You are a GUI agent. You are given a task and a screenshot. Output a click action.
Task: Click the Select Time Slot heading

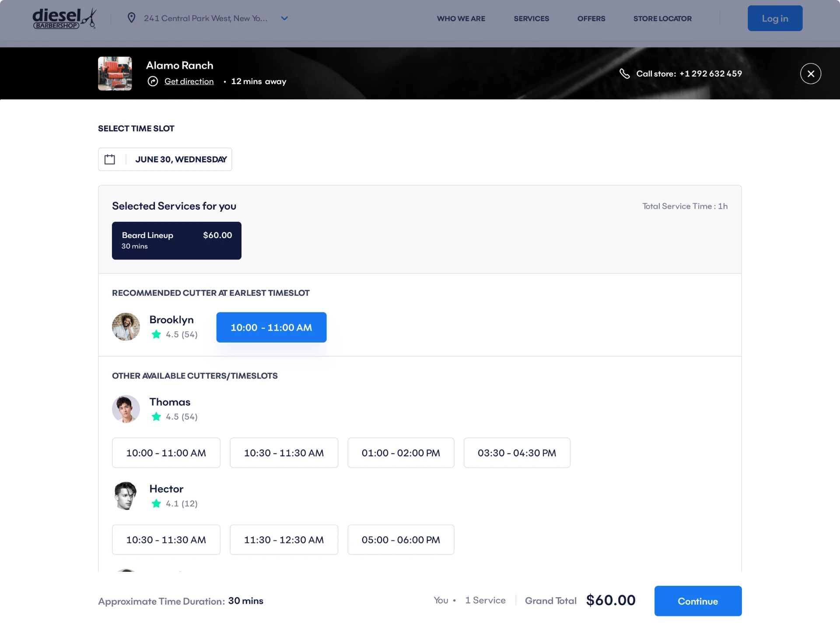pos(136,129)
